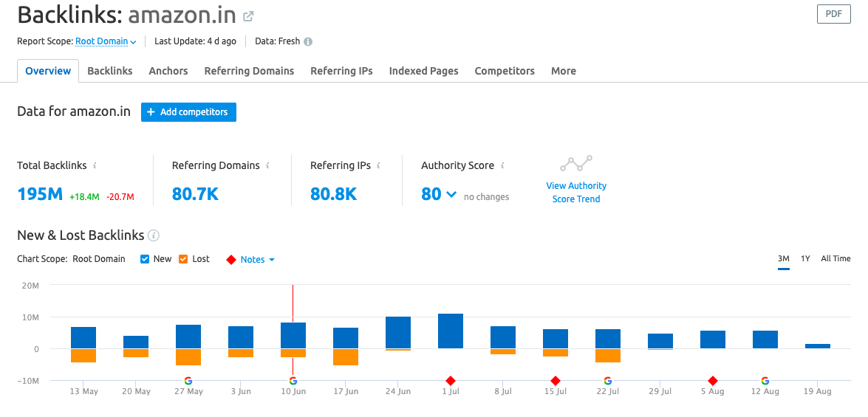Select the All Time range
The image size is (868, 417).
pos(836,258)
